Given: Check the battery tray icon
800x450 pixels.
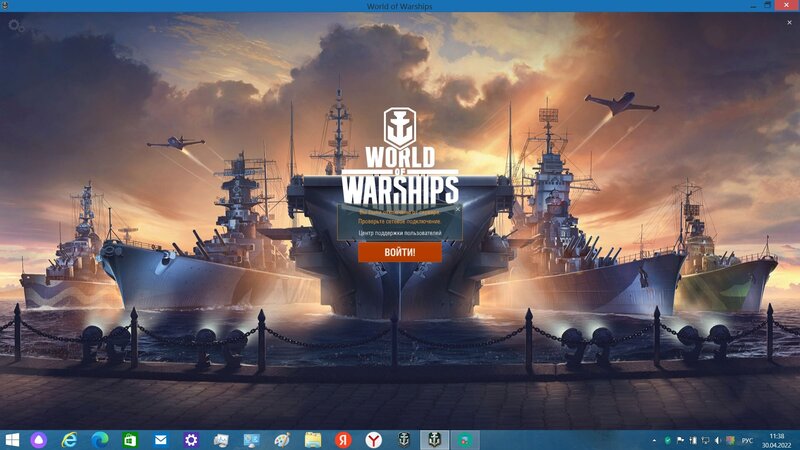Looking at the screenshot, I should (693, 440).
